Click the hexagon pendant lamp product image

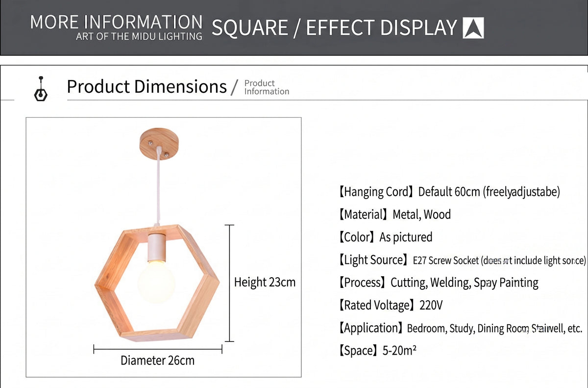coord(157,235)
